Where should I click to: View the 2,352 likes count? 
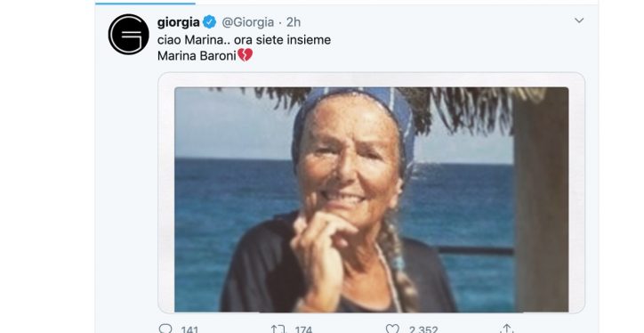[423, 329]
